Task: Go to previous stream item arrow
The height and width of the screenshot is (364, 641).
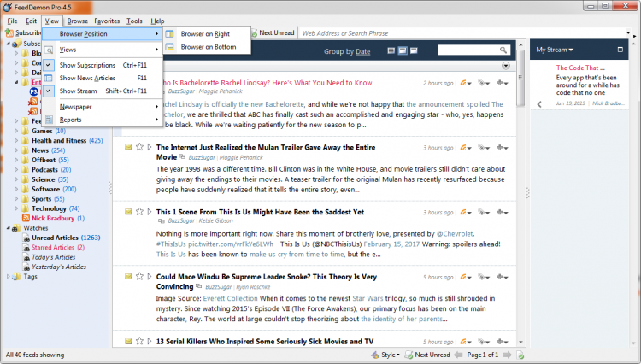Action: click(x=539, y=104)
